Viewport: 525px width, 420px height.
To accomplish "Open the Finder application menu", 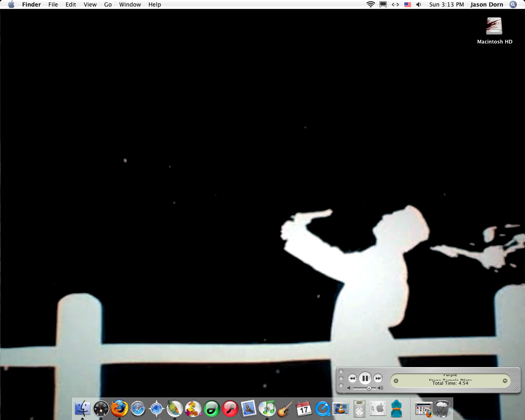I will pos(32,5).
